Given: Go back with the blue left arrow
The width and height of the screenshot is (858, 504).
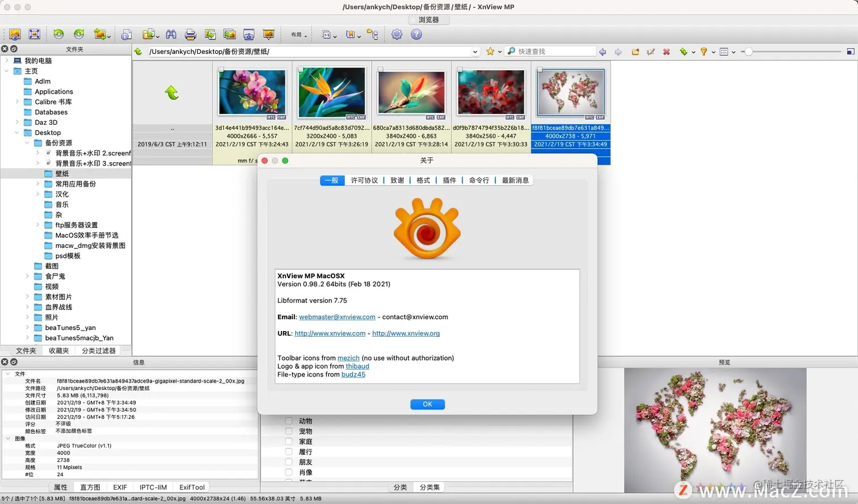Looking at the screenshot, I should point(603,52).
